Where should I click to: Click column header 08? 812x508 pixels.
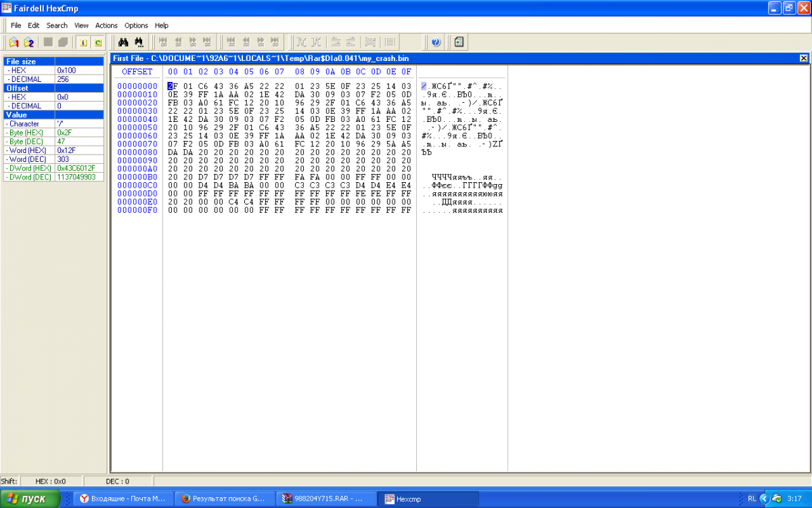[x=299, y=71]
